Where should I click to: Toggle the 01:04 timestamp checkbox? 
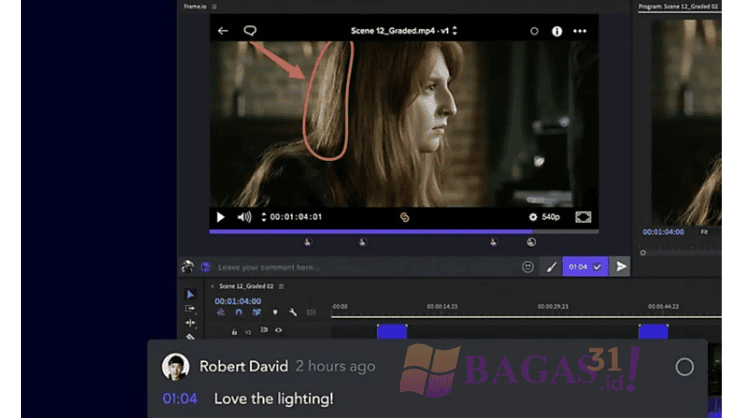pos(597,267)
